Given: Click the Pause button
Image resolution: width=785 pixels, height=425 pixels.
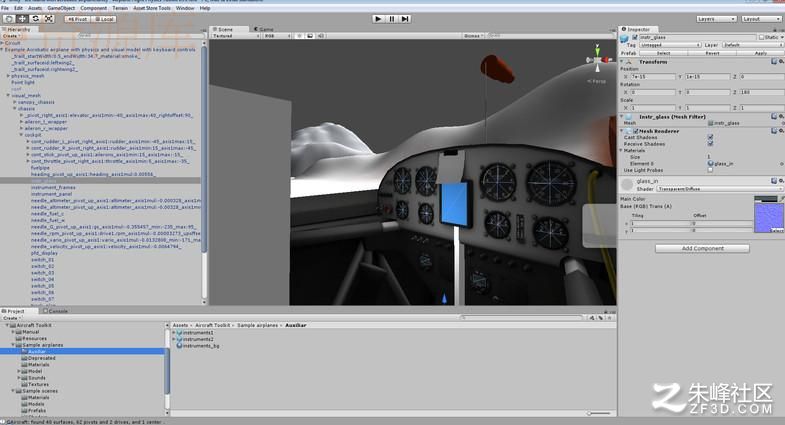Looking at the screenshot, I should click(391, 19).
